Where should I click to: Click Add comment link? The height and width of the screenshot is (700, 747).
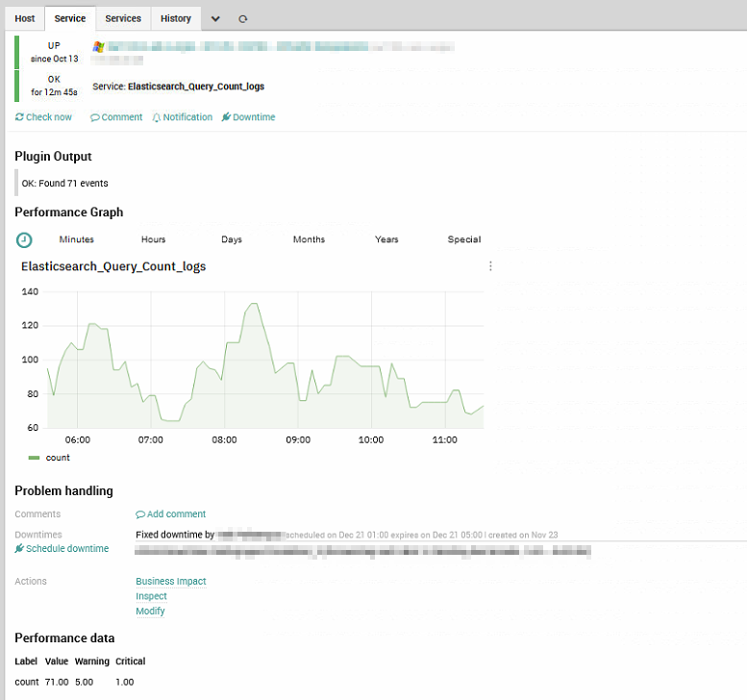click(x=170, y=514)
